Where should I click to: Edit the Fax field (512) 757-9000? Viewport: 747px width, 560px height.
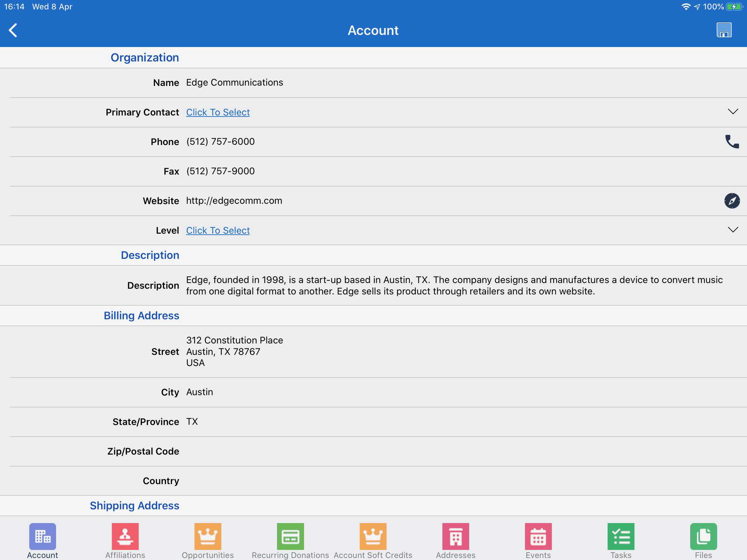[221, 171]
